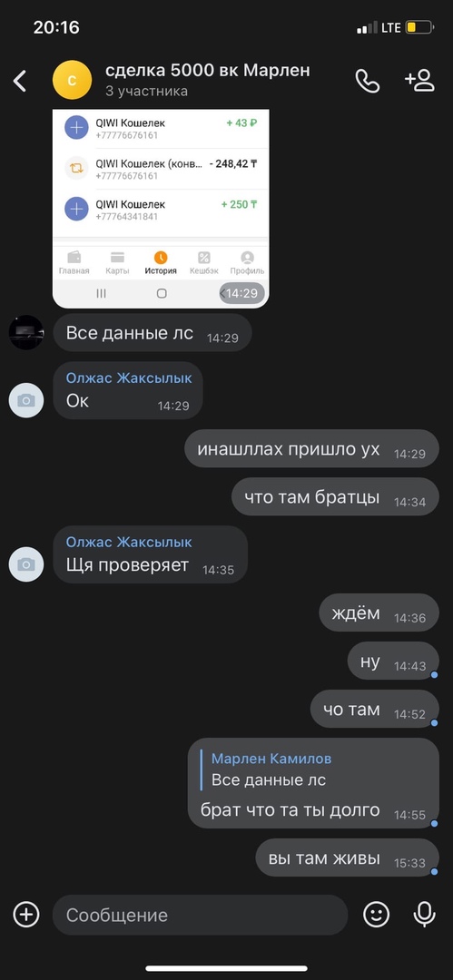The image size is (453, 980).
Task: Open Олжас Жаксылык camera avatar near Ок message
Action: [x=26, y=401]
